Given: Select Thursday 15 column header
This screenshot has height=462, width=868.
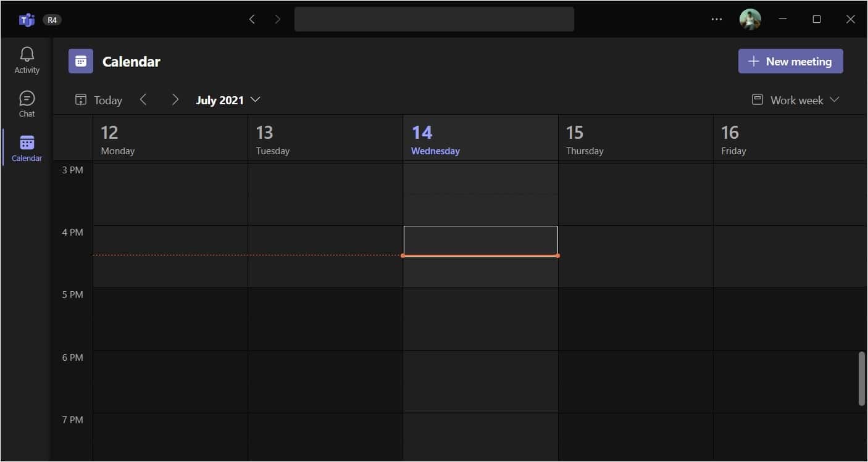Looking at the screenshot, I should [x=635, y=138].
